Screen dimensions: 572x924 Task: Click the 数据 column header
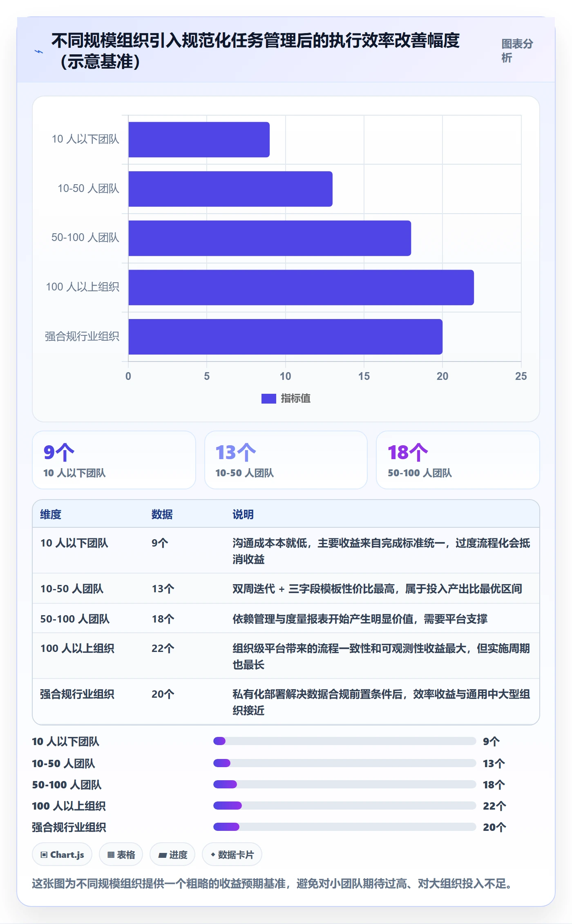pyautogui.click(x=162, y=514)
